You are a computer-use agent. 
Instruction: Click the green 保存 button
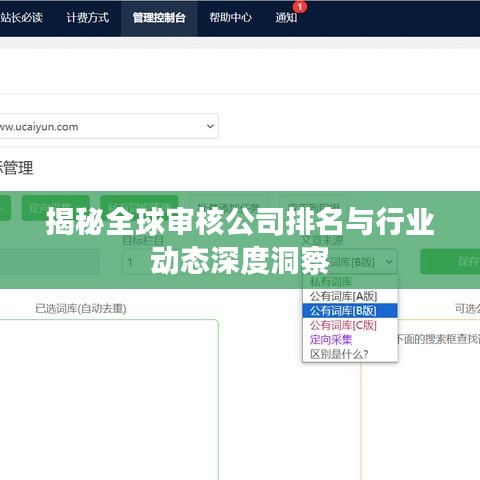(x=450, y=262)
